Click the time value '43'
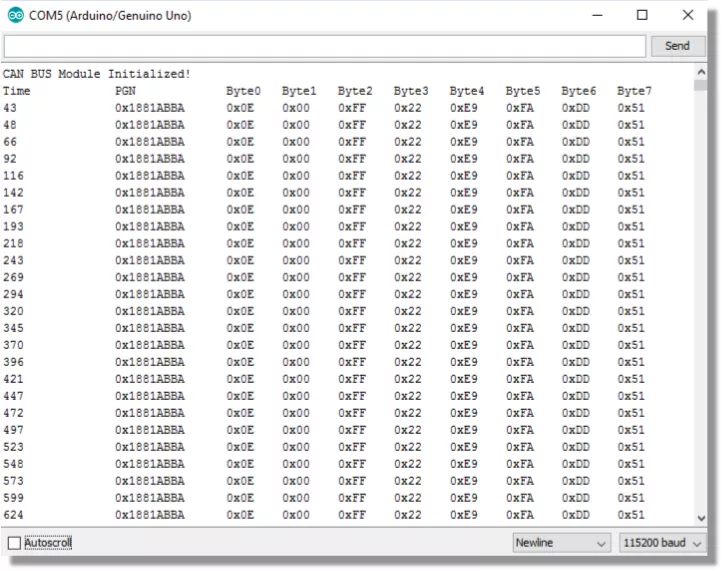Viewport: 723px width, 571px height. [10, 108]
